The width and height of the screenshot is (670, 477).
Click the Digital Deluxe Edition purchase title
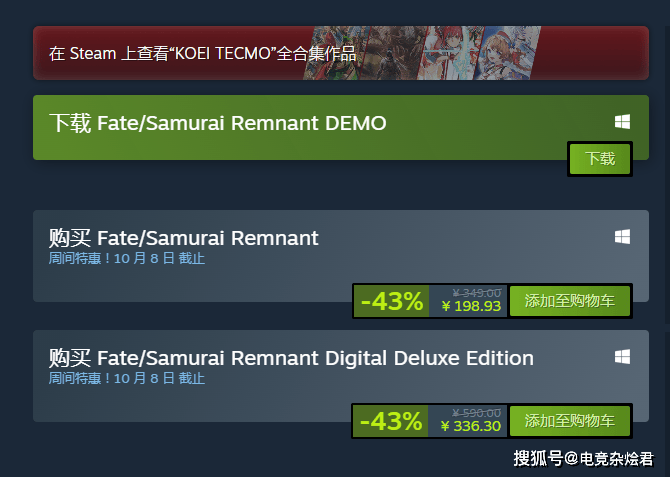(x=291, y=358)
